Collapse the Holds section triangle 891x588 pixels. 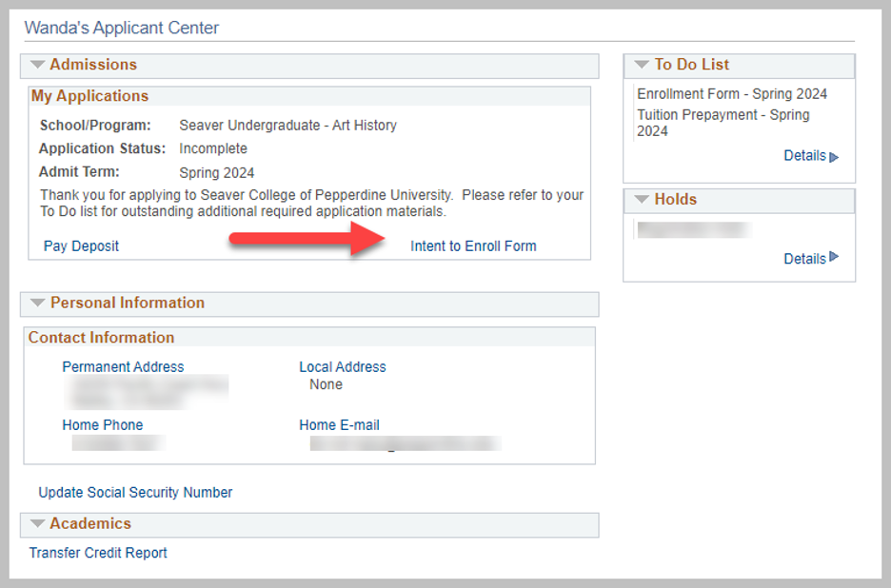coord(642,200)
